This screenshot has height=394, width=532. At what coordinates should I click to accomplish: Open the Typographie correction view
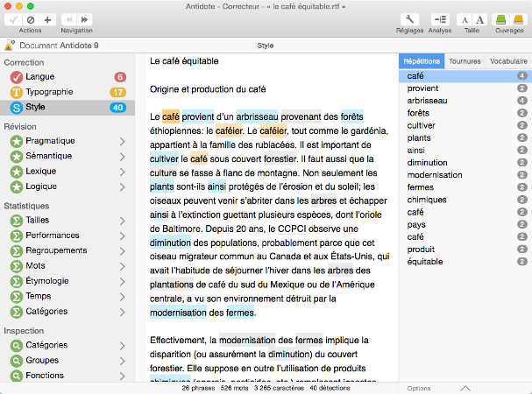[x=49, y=92]
